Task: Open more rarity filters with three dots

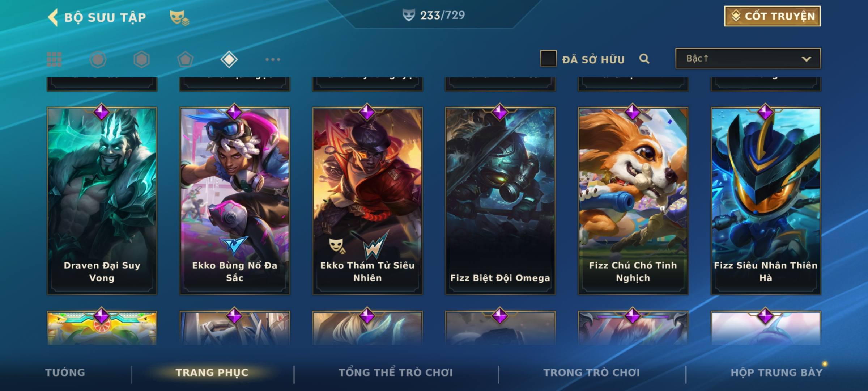Action: 273,59
